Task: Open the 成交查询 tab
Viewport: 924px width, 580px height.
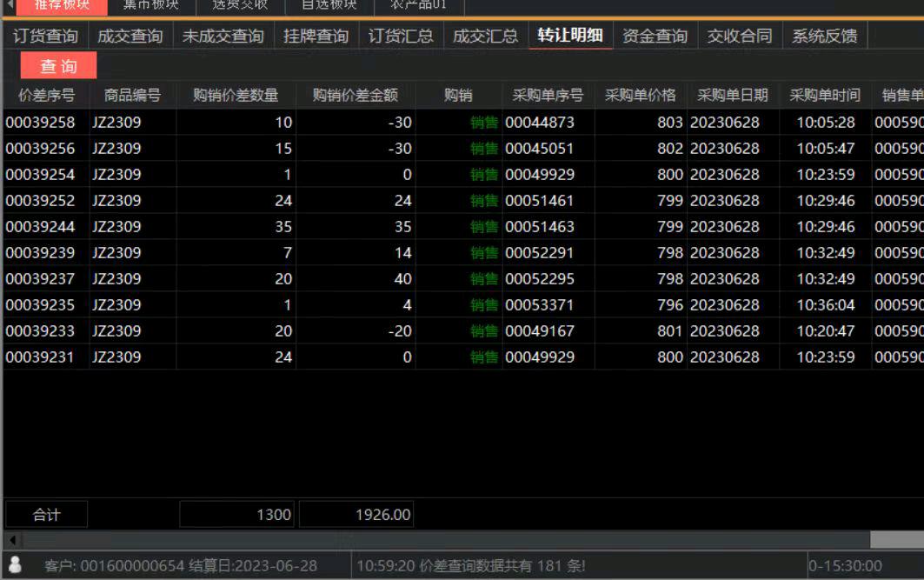Action: [x=130, y=36]
